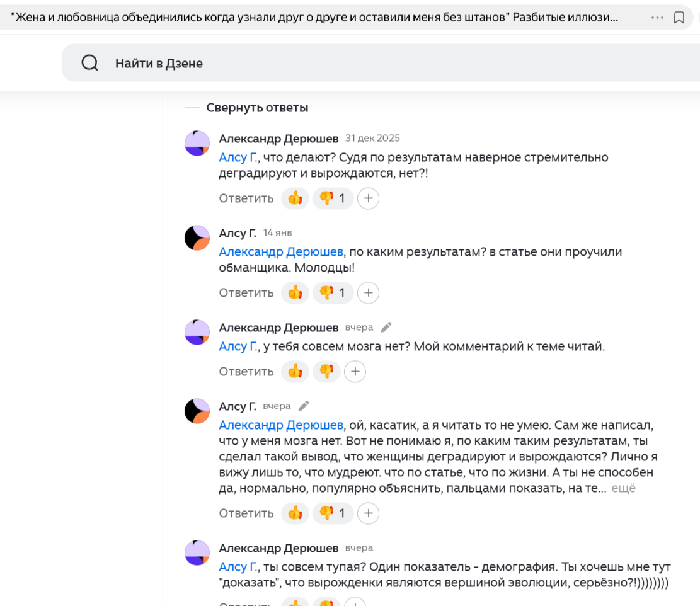Open the plus reaction picker under the demography comment
Screen dimensions: 700x606
point(355,603)
